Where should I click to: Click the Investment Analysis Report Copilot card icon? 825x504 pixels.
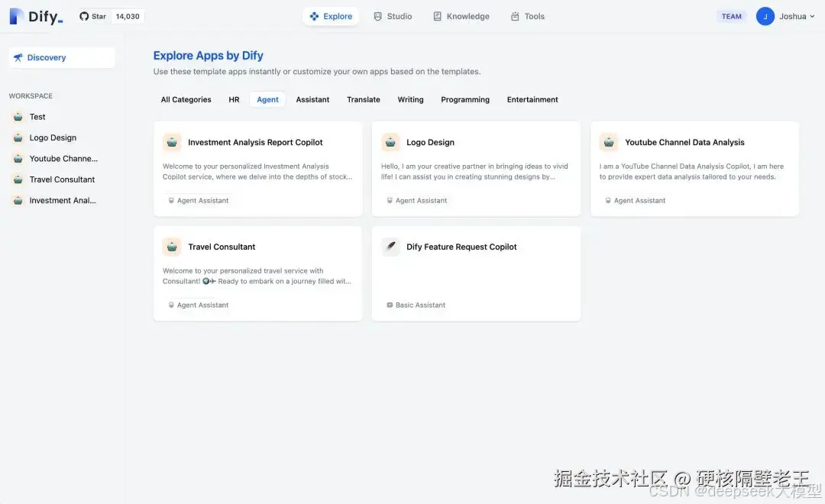coord(172,141)
